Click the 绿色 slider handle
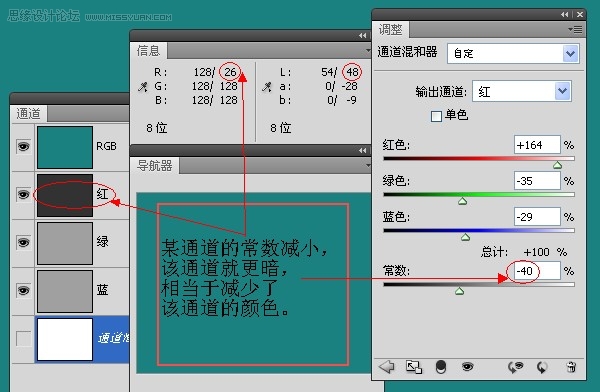This screenshot has height=392, width=600. click(462, 201)
